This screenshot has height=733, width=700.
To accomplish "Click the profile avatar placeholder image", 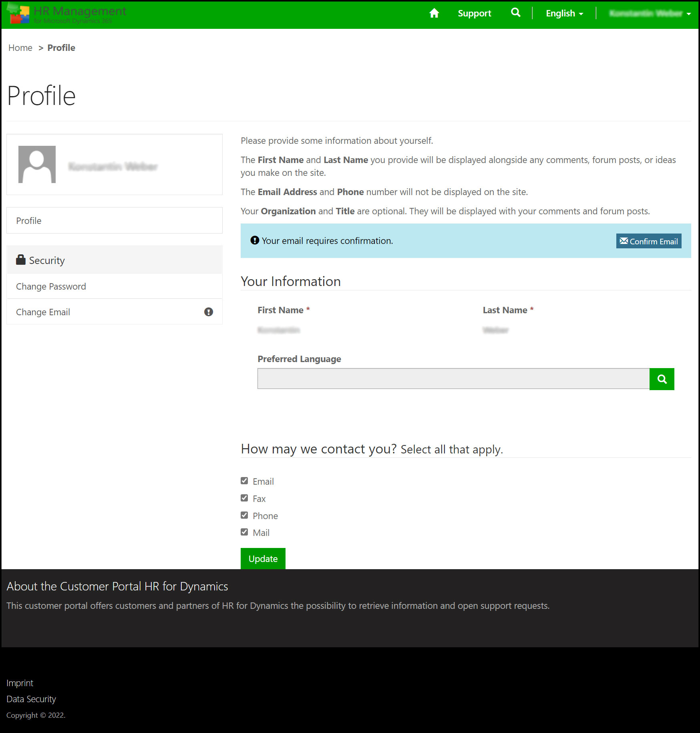I will tap(37, 164).
